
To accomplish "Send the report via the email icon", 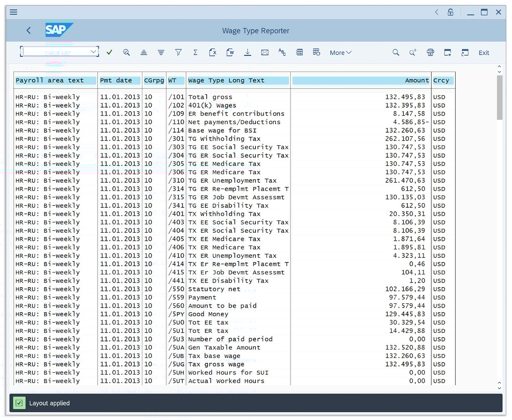I will [x=265, y=52].
